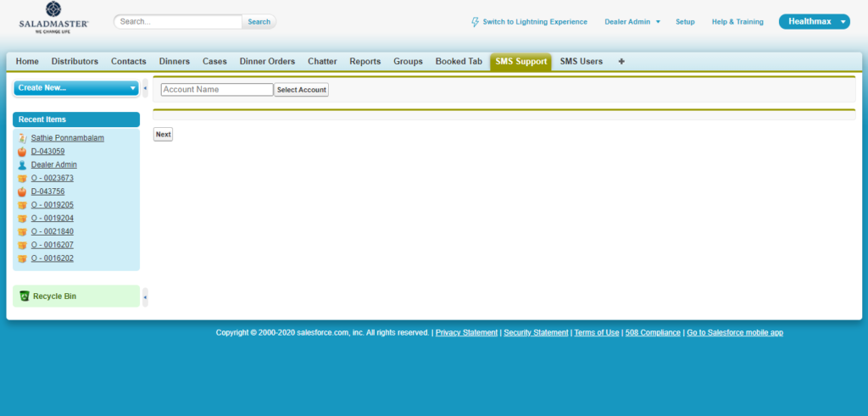Image resolution: width=868 pixels, height=416 pixels.
Task: Click the Next button
Action: [164, 135]
